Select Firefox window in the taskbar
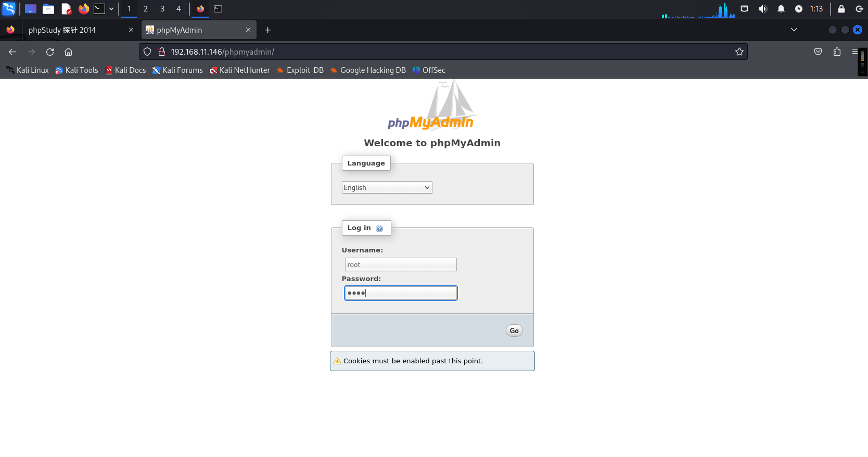The image size is (868, 457). [200, 9]
